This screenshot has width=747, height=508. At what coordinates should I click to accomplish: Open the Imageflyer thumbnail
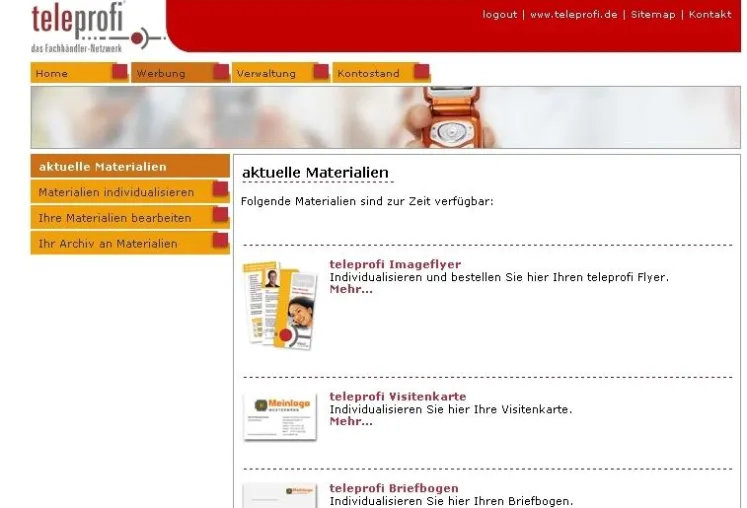280,305
